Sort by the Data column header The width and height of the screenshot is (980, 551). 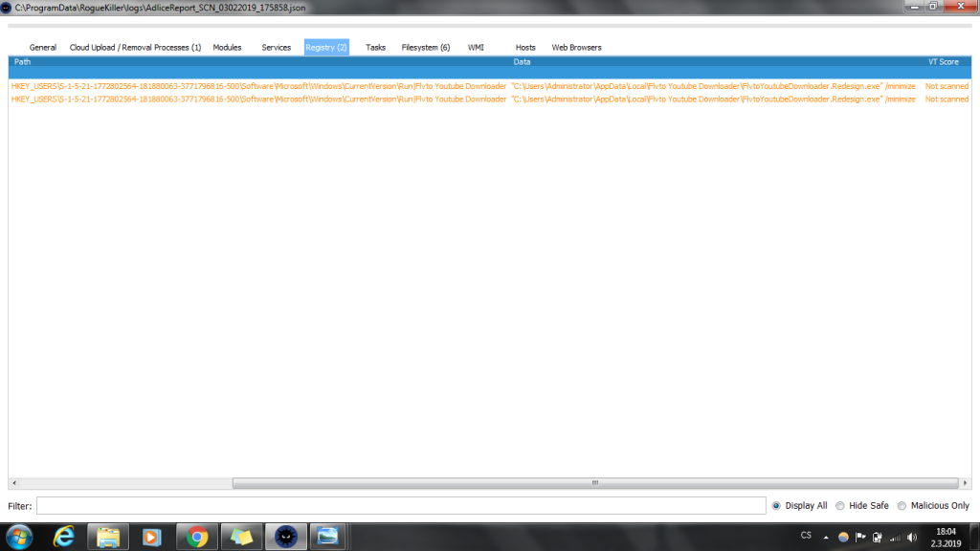tap(522, 62)
